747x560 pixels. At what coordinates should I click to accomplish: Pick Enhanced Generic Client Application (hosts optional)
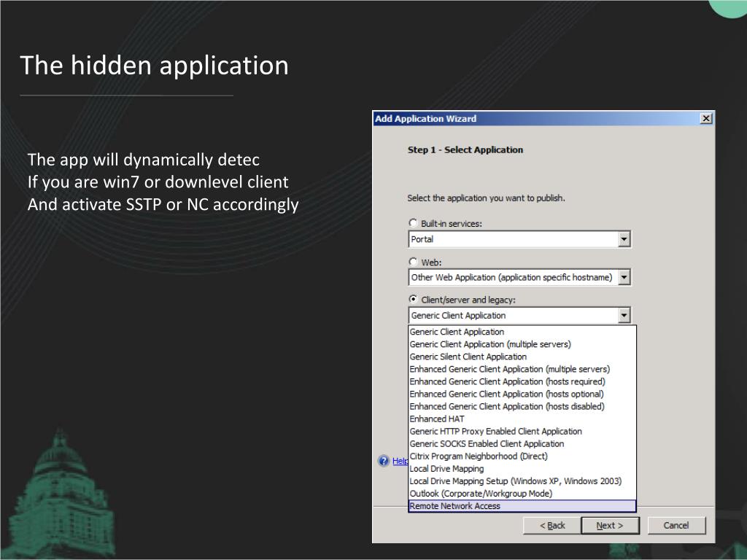(522, 394)
